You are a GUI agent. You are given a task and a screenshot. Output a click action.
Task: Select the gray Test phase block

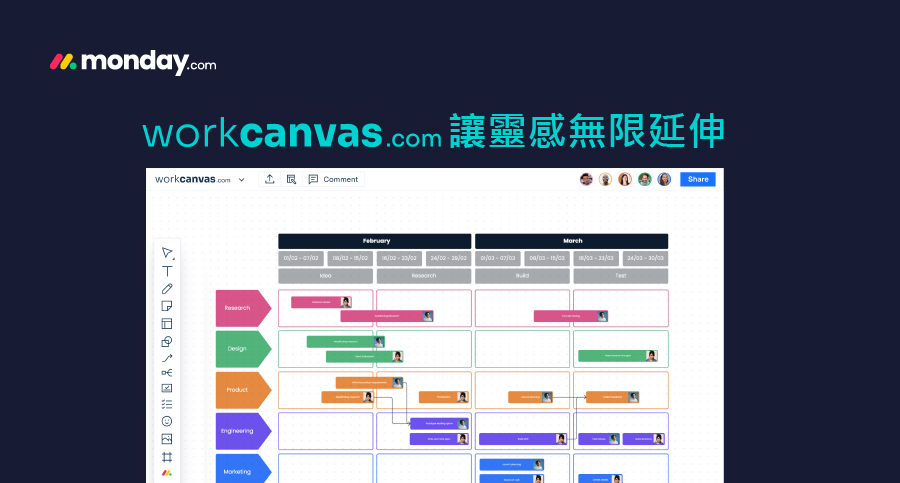coord(620,276)
